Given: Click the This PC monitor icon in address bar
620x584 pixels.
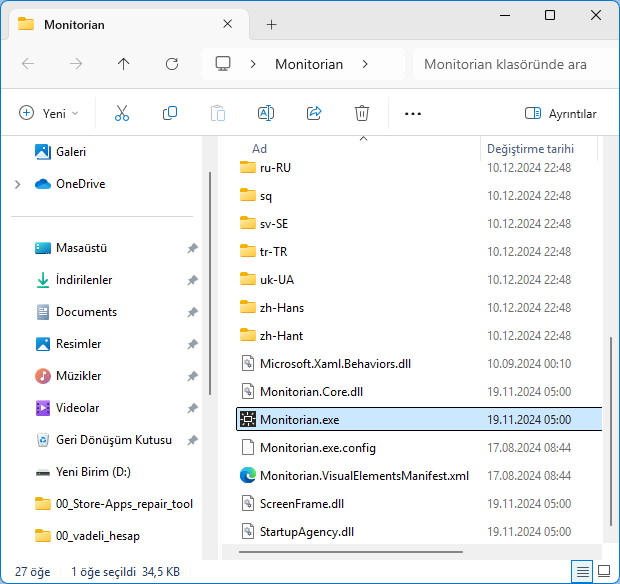Looking at the screenshot, I should click(x=223, y=64).
